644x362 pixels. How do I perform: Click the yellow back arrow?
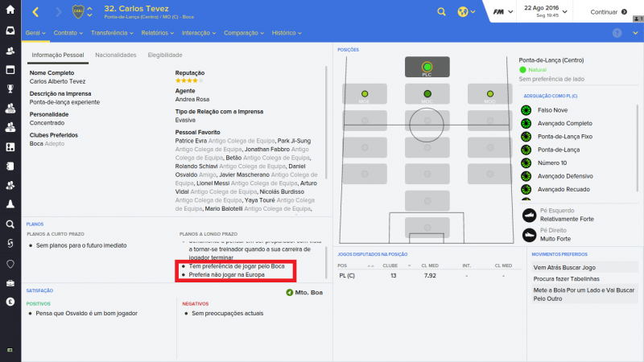(35, 12)
